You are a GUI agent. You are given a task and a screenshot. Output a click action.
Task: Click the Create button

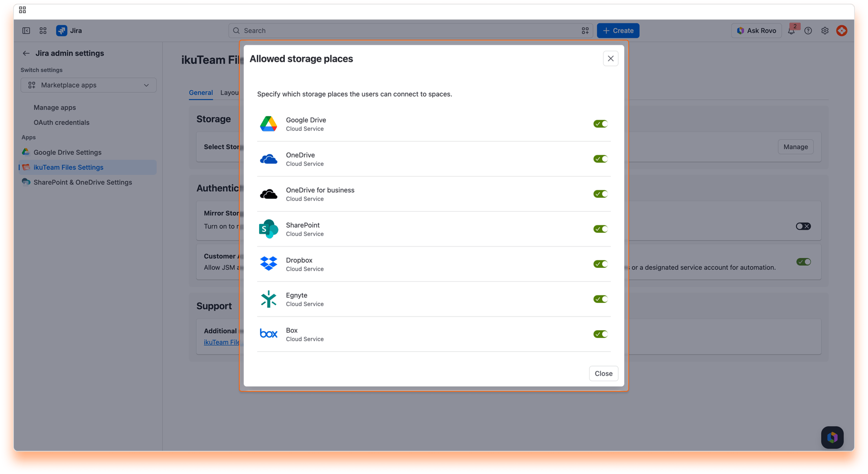[618, 31]
